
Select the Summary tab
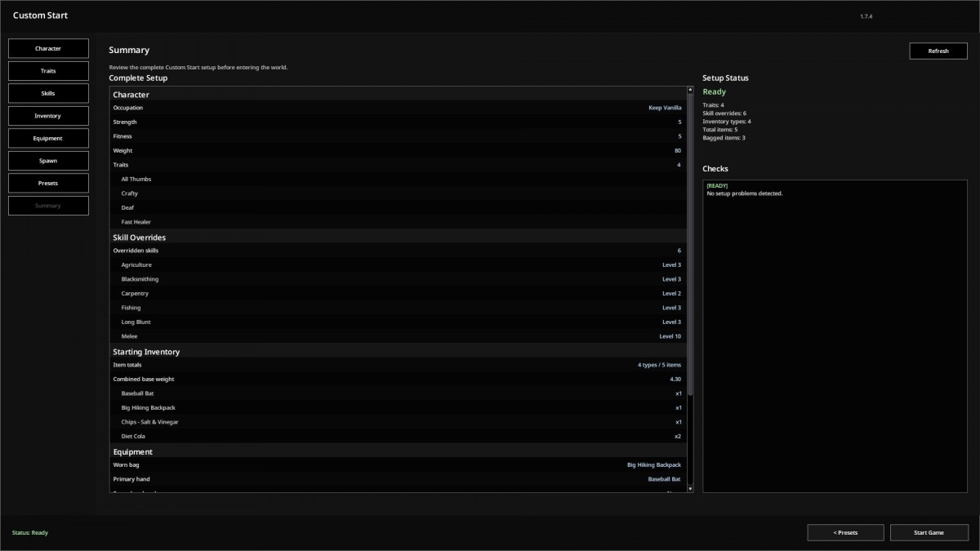click(x=48, y=206)
